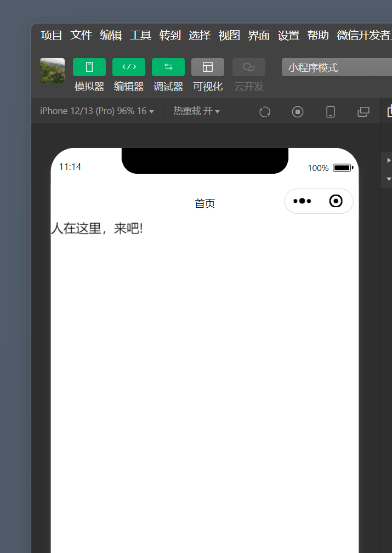Viewport: 392px width, 553px height.
Task: Toggle the 可视化 visual panel button
Action: tap(208, 67)
